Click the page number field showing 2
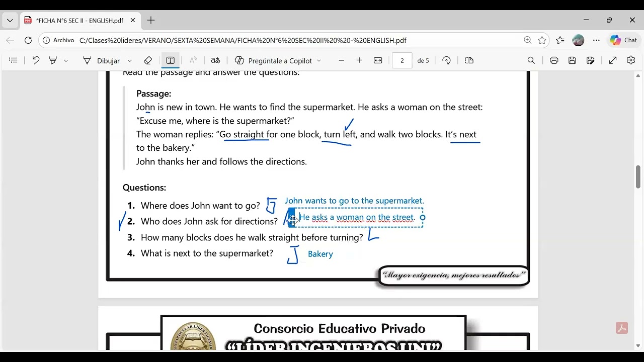Image resolution: width=644 pixels, height=362 pixels. pos(402,60)
